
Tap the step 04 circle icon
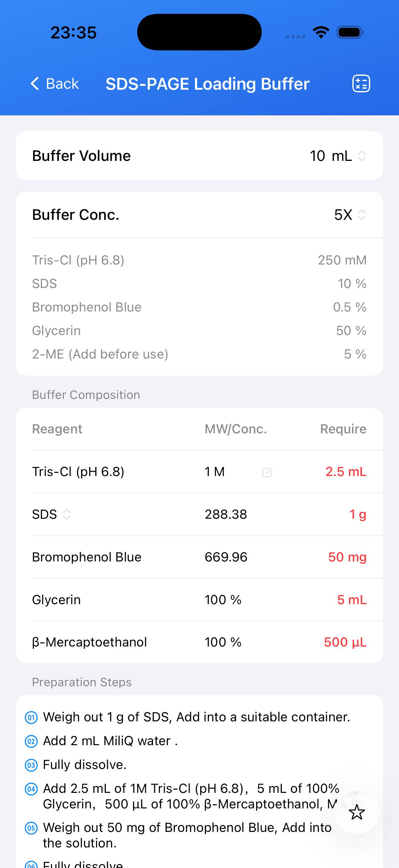click(x=31, y=789)
